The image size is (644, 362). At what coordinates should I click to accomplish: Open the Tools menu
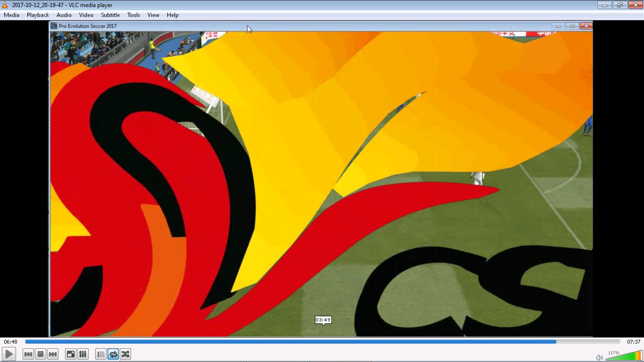tap(133, 15)
